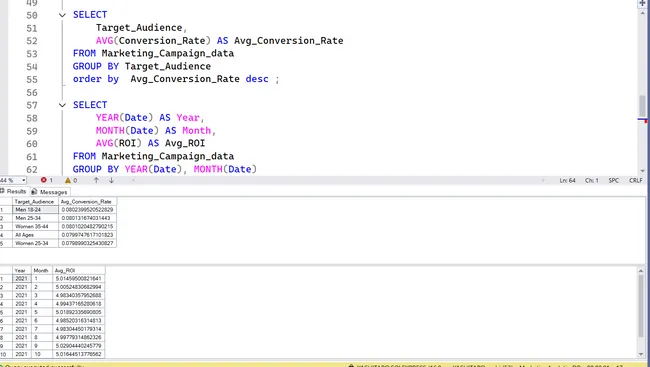Select the Month cell with value 10
650x367 pixels.
tap(41, 354)
